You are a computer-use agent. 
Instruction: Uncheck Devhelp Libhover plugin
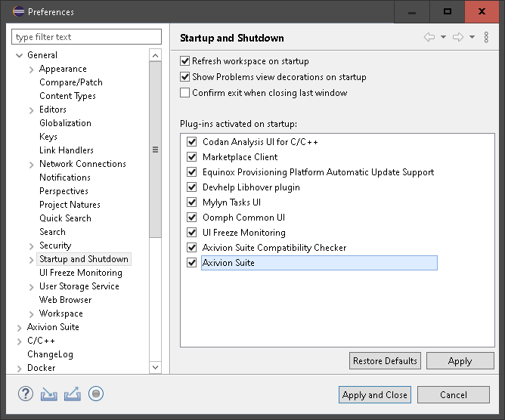click(192, 187)
